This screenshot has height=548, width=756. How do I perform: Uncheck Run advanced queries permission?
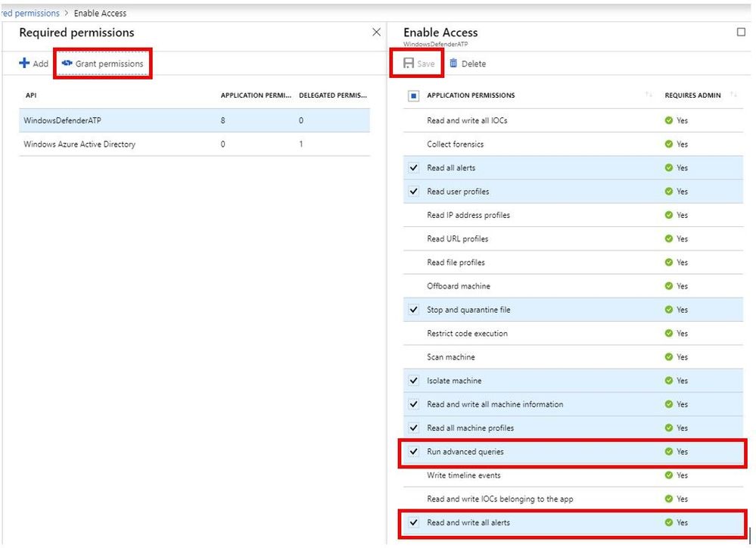[414, 452]
